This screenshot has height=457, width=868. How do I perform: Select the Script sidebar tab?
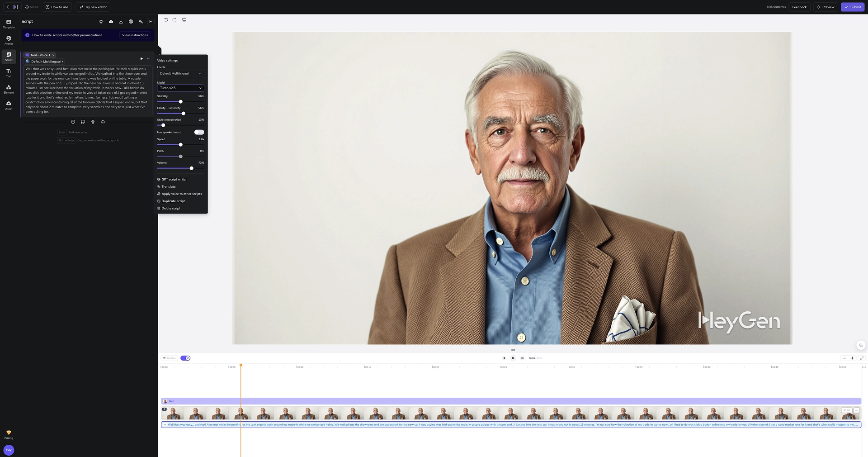tap(9, 57)
